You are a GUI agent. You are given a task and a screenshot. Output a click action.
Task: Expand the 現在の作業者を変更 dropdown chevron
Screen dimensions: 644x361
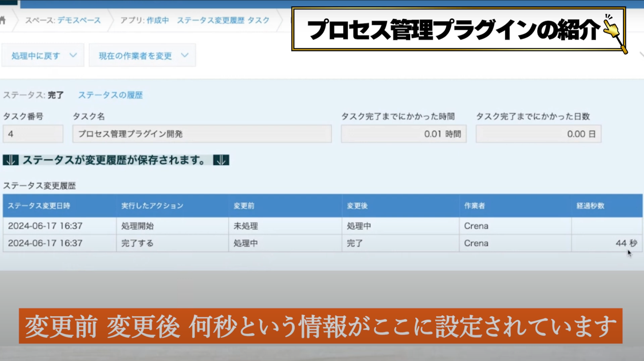click(185, 55)
